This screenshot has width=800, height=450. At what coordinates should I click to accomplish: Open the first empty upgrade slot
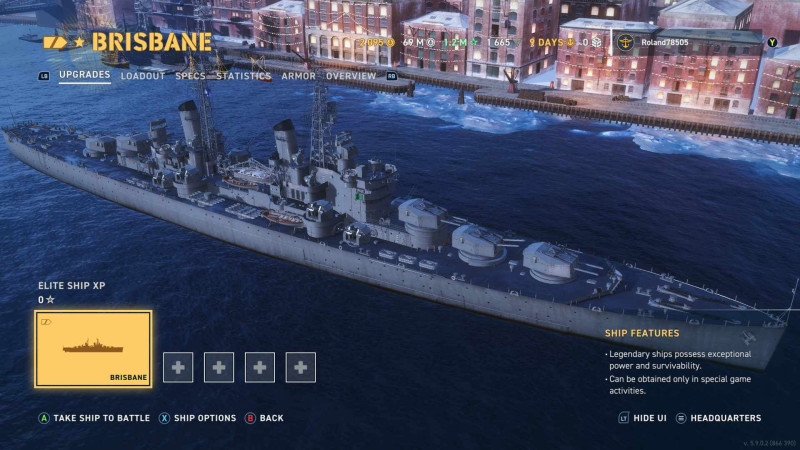[178, 367]
